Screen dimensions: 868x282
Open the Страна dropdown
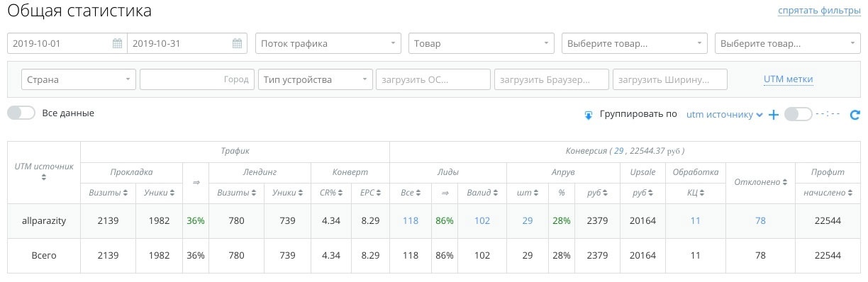(x=79, y=79)
